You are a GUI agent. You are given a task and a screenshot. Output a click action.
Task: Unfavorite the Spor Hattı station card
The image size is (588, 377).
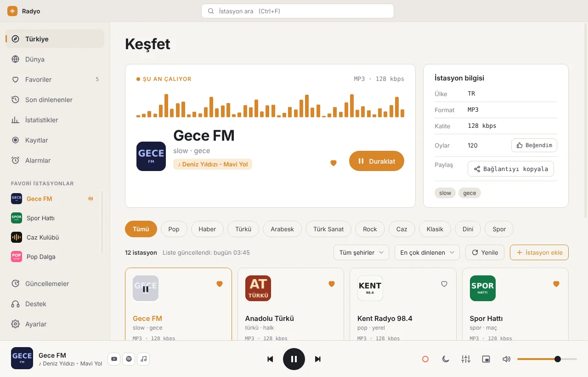tap(556, 284)
